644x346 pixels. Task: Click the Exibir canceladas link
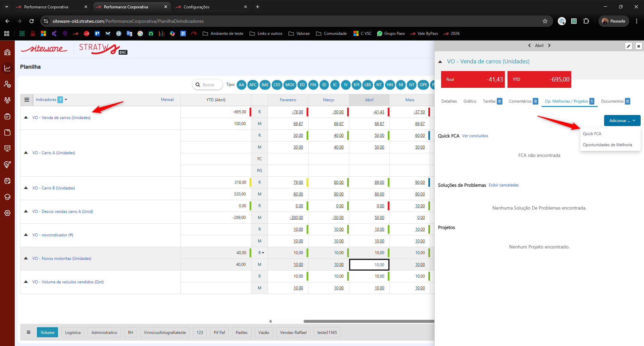point(503,185)
